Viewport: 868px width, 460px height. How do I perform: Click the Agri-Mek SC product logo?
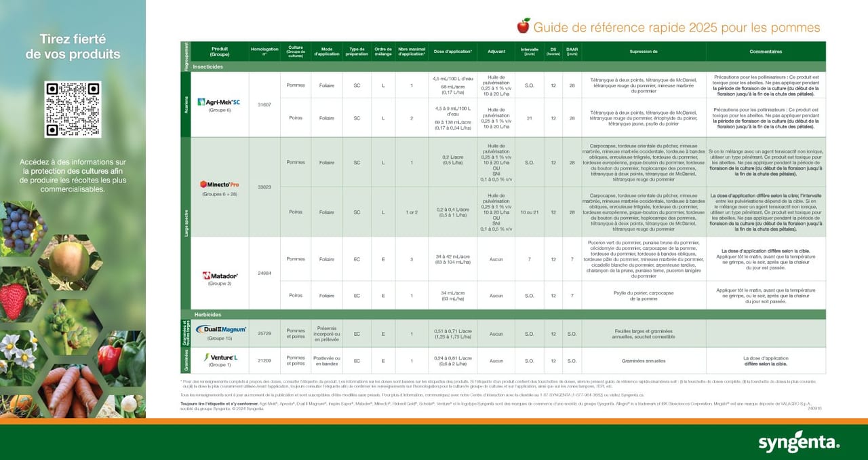click(x=220, y=102)
